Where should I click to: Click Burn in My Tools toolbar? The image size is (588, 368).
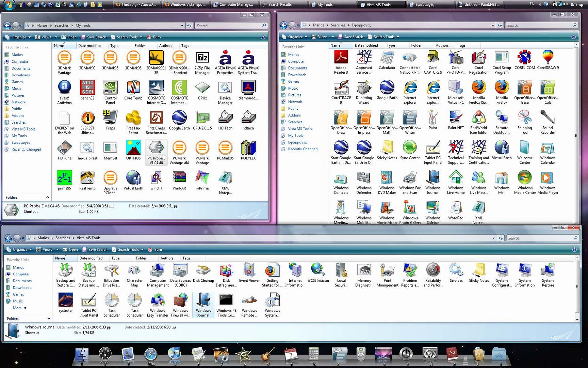pos(154,37)
